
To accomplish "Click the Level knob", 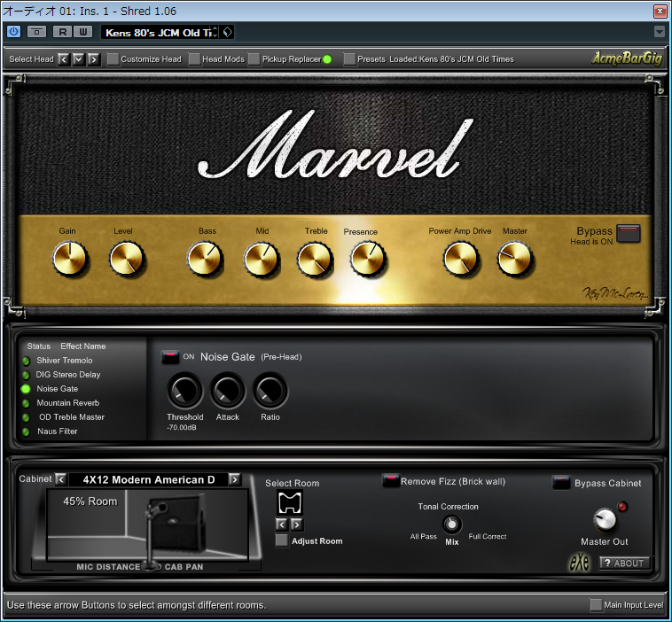I will [126, 259].
